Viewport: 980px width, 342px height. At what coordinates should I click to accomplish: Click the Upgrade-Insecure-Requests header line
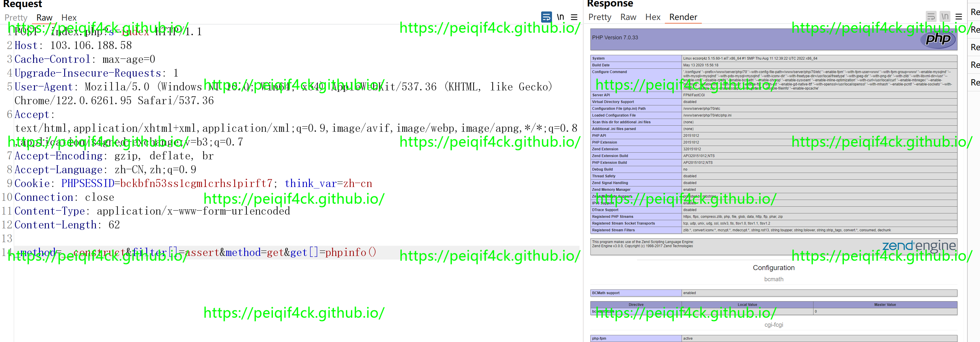(96, 73)
